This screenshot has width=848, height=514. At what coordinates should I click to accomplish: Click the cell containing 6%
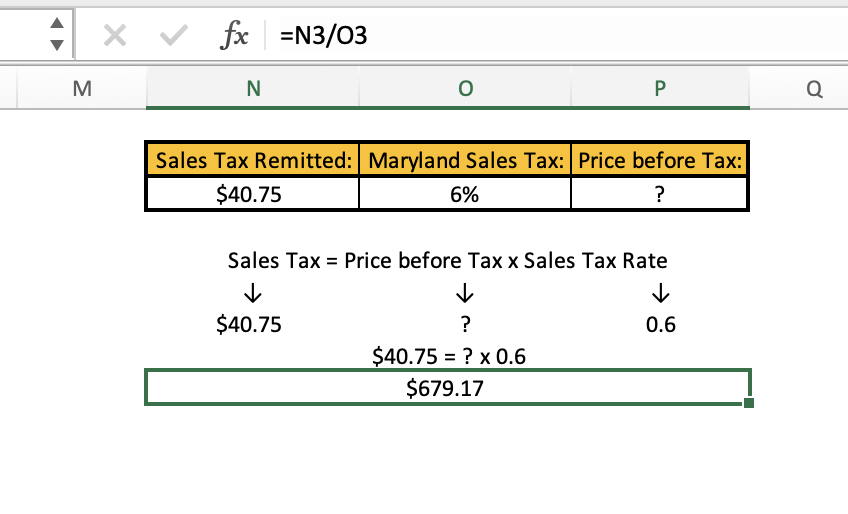coord(464,195)
